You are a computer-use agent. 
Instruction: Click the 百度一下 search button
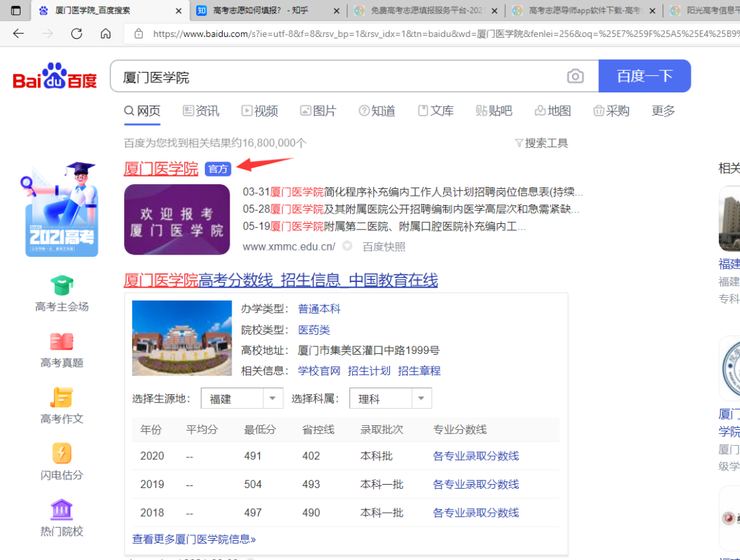(644, 75)
